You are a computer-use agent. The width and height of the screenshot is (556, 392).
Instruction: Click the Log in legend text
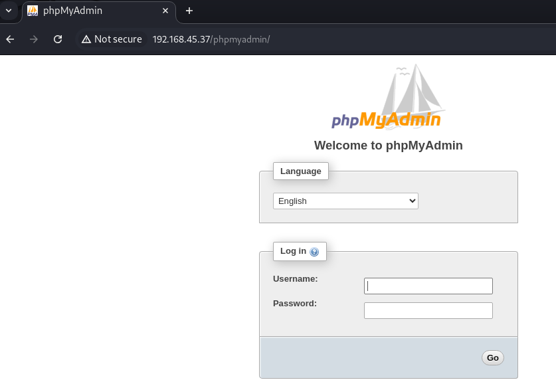coord(293,251)
